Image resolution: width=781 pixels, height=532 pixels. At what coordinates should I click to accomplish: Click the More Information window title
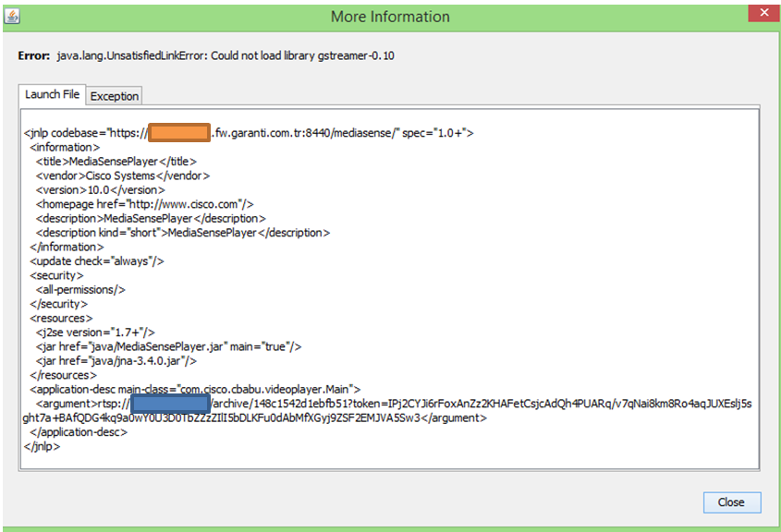[390, 17]
